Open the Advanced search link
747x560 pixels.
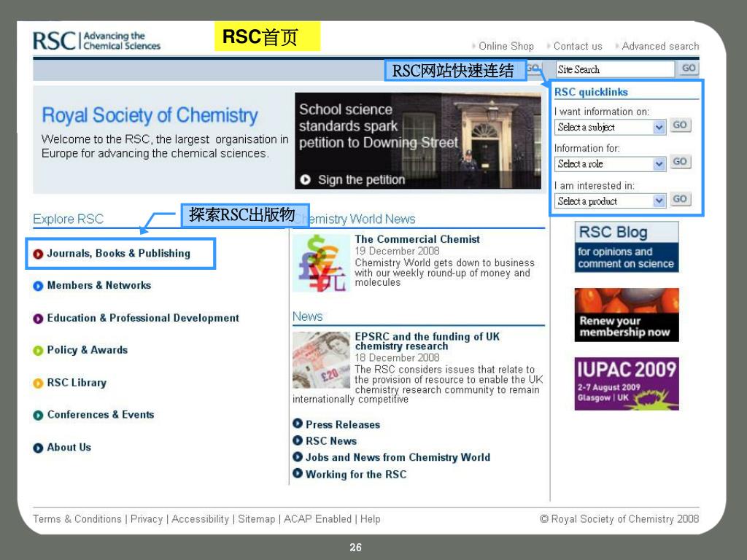click(660, 46)
